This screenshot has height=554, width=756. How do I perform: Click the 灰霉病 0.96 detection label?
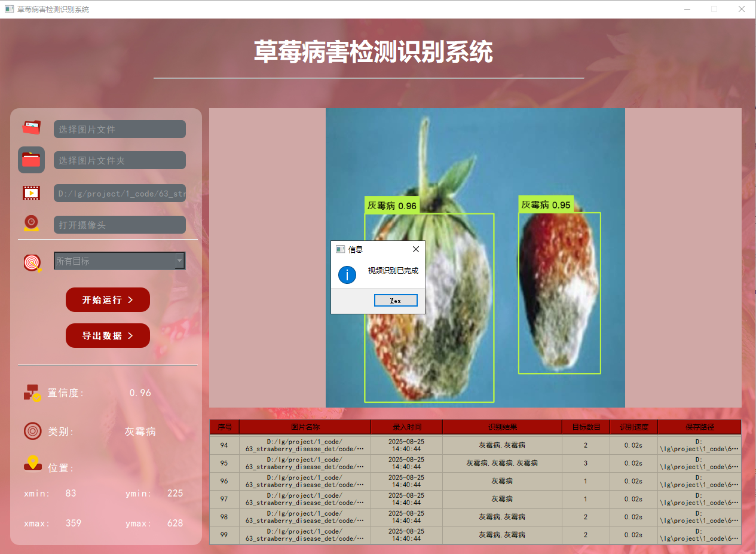click(392, 206)
